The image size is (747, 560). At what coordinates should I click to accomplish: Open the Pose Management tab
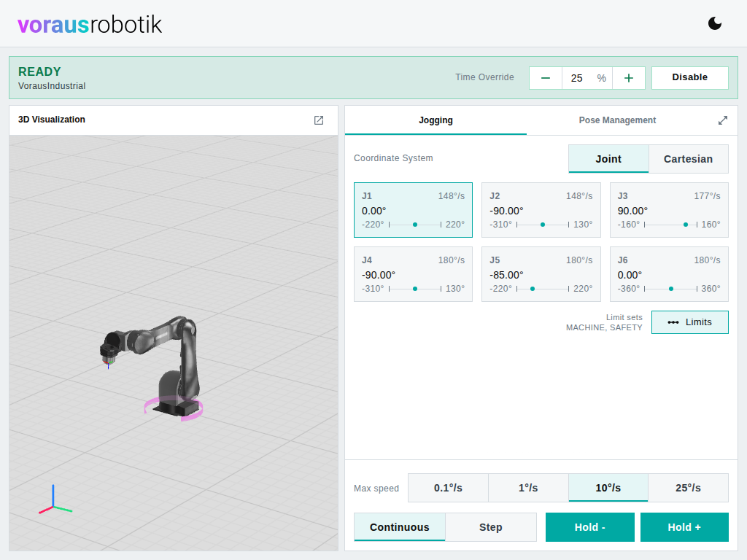click(617, 120)
